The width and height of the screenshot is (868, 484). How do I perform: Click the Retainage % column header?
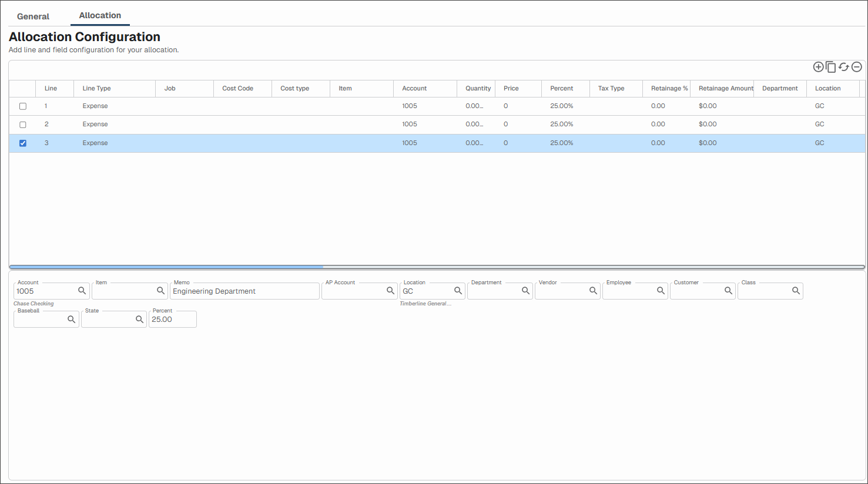[666, 88]
